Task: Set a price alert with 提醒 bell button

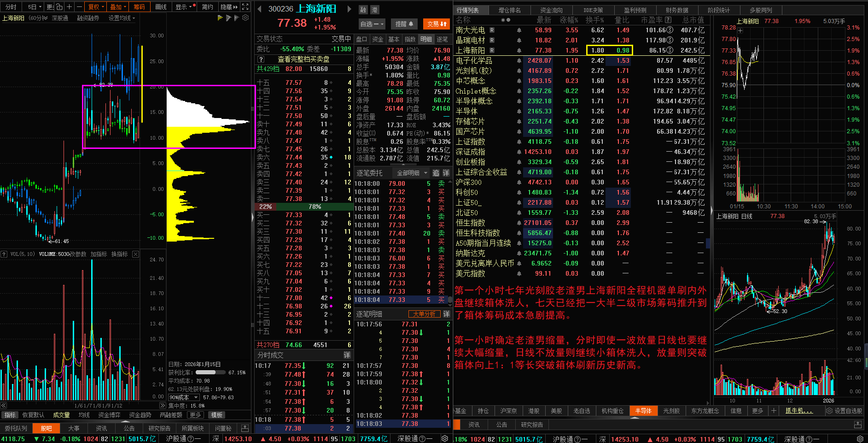Action: (404, 24)
